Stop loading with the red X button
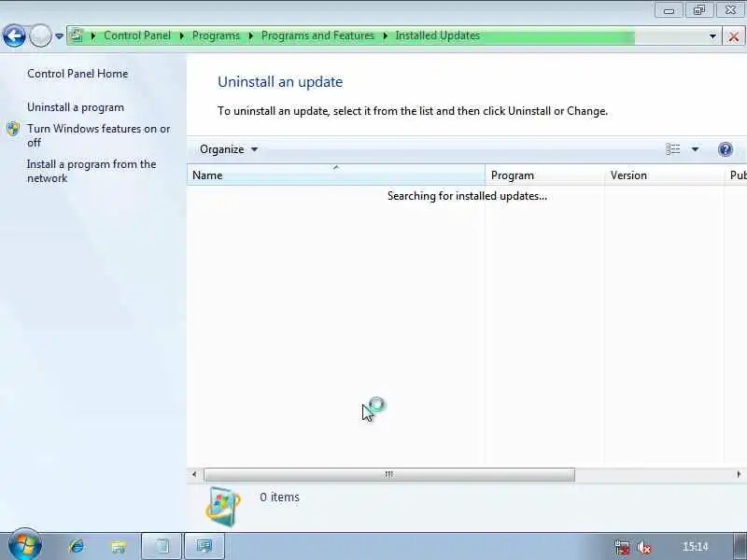The height and width of the screenshot is (560, 747). [x=734, y=36]
